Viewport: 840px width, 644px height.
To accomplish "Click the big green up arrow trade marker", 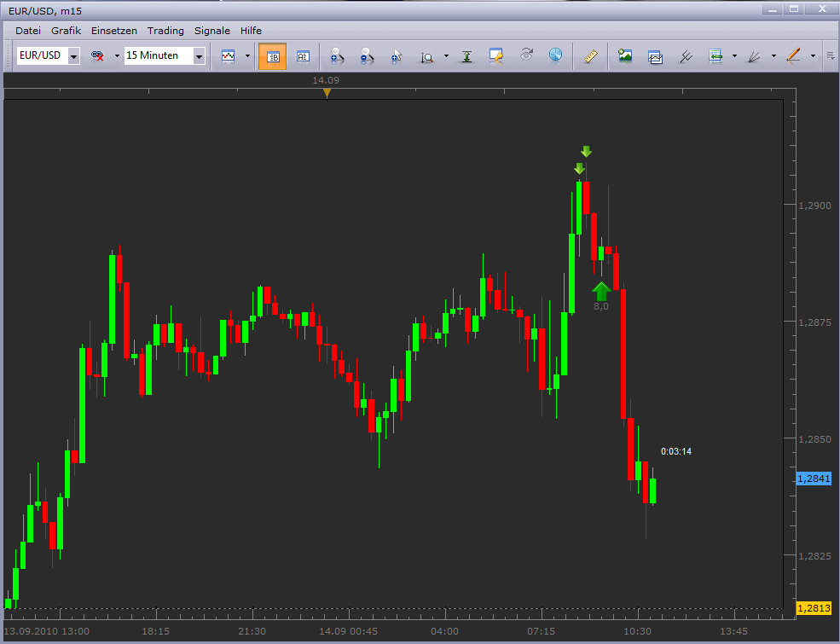I will (601, 291).
